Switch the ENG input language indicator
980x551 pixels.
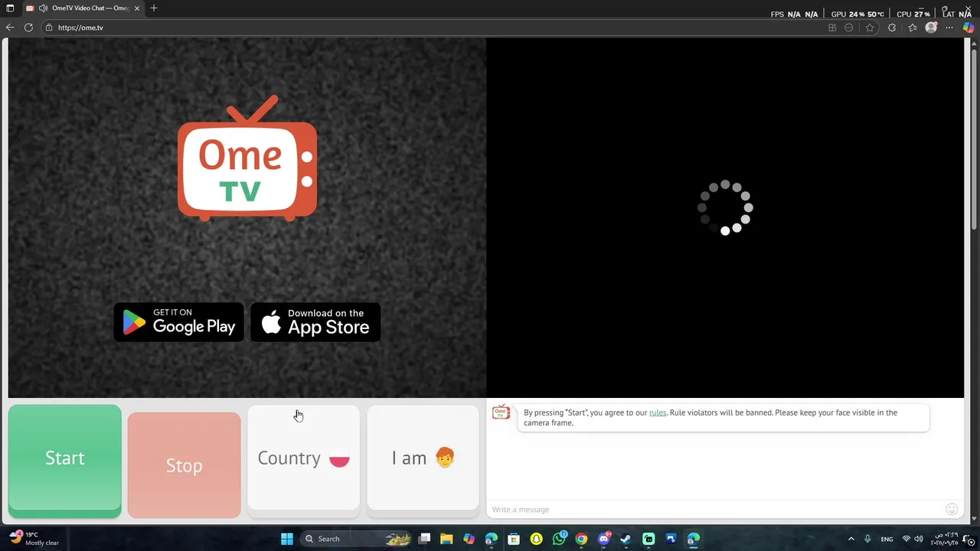click(x=887, y=539)
